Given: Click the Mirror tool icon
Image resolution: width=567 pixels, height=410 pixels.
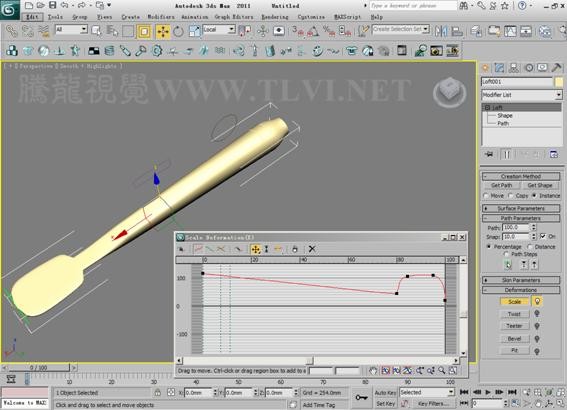Looking at the screenshot, I should (441, 31).
